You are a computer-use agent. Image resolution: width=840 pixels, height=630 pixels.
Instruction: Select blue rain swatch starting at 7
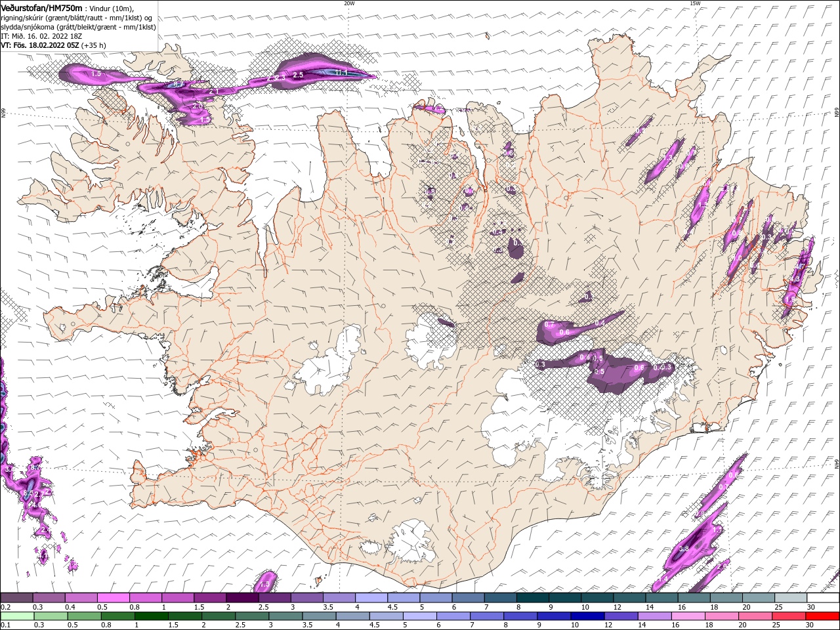486,616
